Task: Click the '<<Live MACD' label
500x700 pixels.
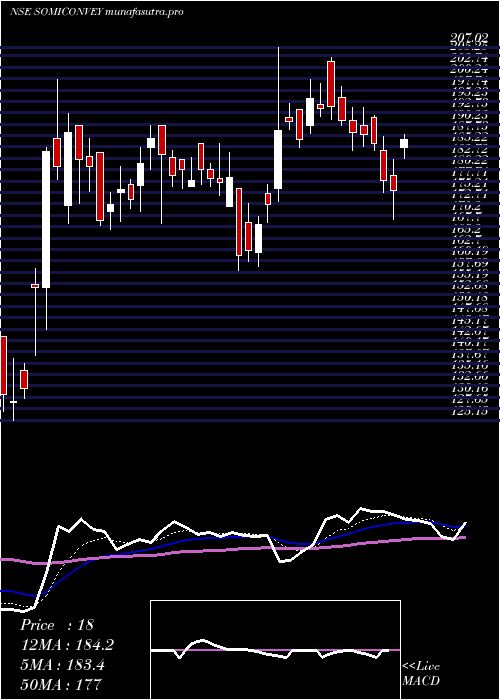Action: coord(421,674)
